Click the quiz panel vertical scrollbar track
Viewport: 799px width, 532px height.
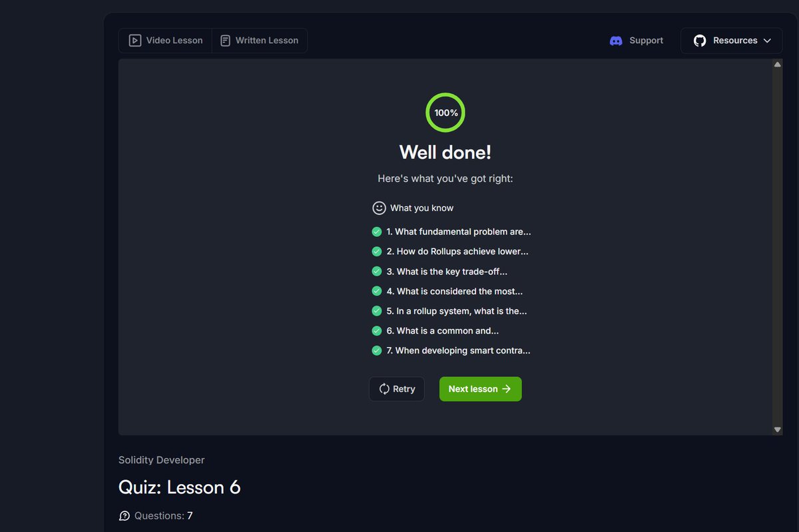pos(777,247)
